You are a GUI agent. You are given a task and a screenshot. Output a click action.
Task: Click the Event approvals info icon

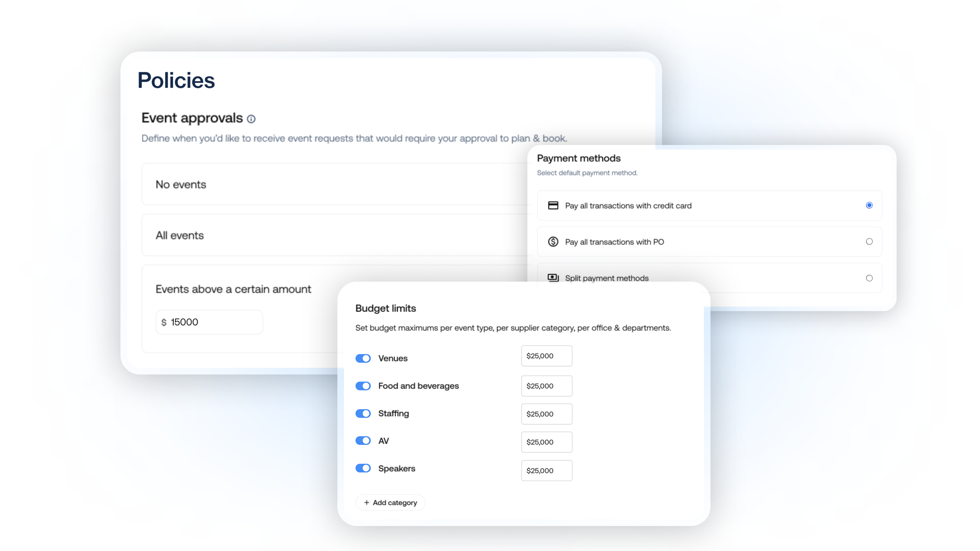tap(251, 119)
